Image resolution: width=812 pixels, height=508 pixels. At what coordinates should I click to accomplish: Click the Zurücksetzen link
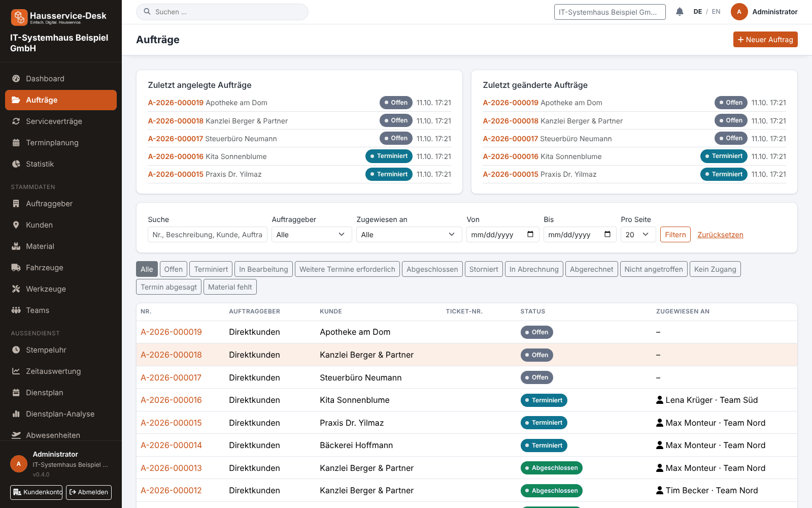coord(720,235)
